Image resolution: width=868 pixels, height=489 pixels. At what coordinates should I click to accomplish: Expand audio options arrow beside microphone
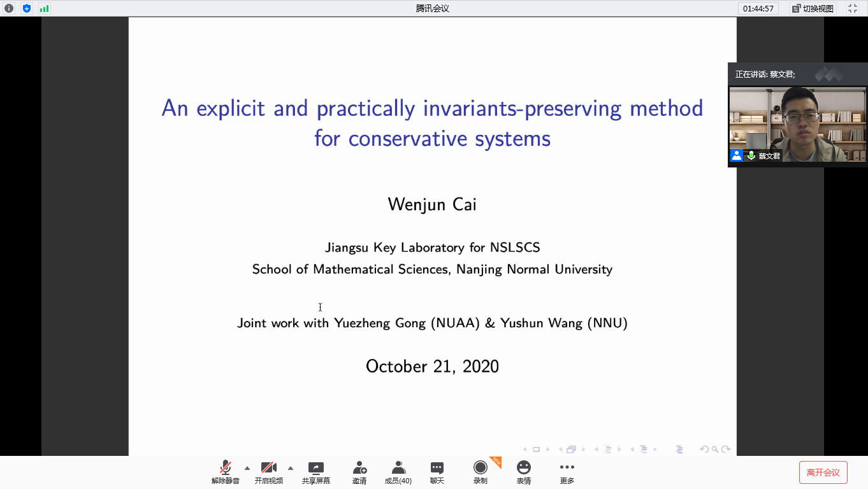point(247,468)
